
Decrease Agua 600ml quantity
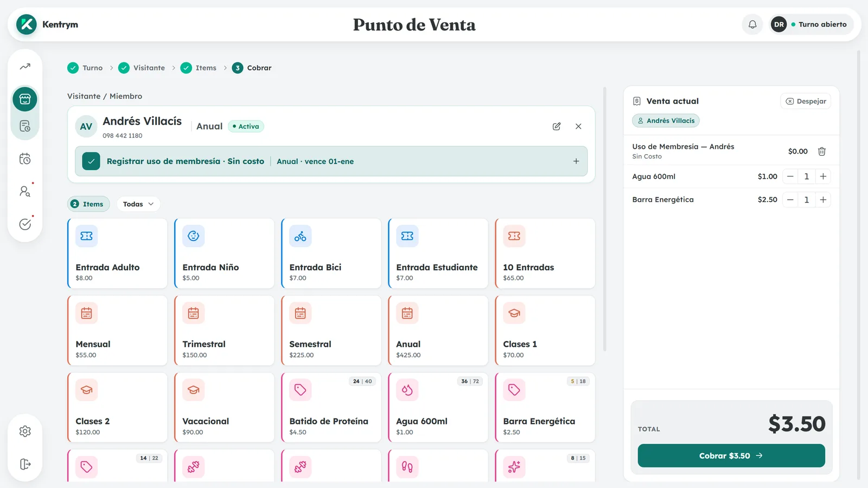pyautogui.click(x=790, y=176)
